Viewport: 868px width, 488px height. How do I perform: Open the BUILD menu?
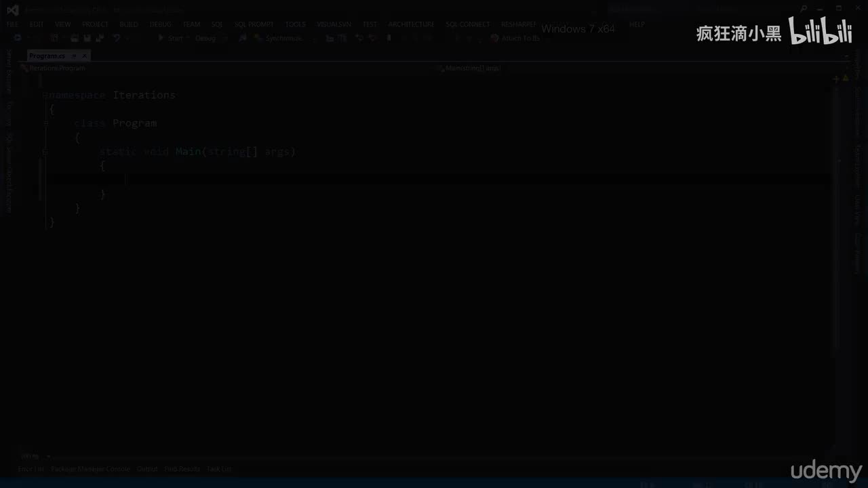tap(129, 24)
